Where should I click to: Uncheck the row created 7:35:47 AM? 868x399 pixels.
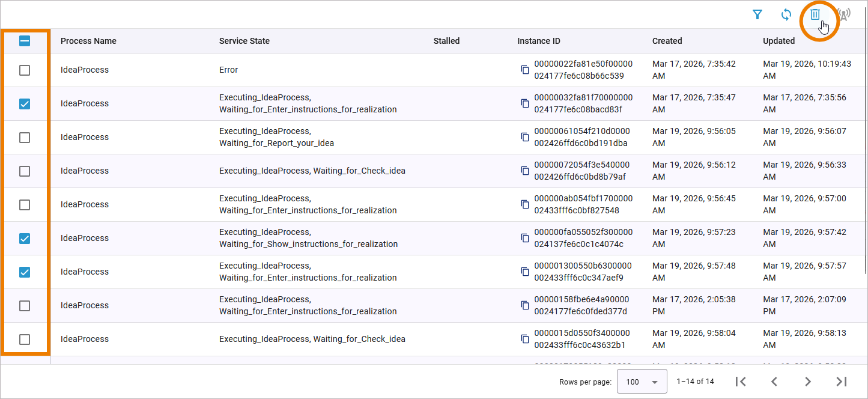click(x=25, y=104)
